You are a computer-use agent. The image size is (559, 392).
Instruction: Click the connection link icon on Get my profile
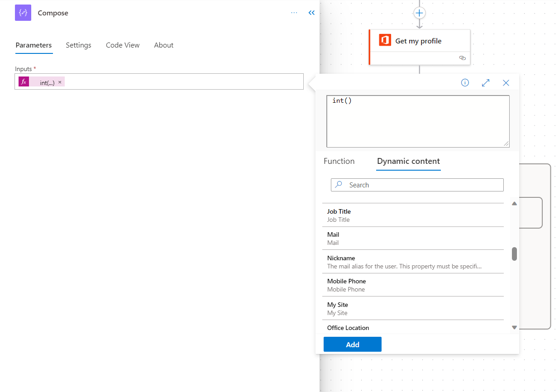[462, 58]
